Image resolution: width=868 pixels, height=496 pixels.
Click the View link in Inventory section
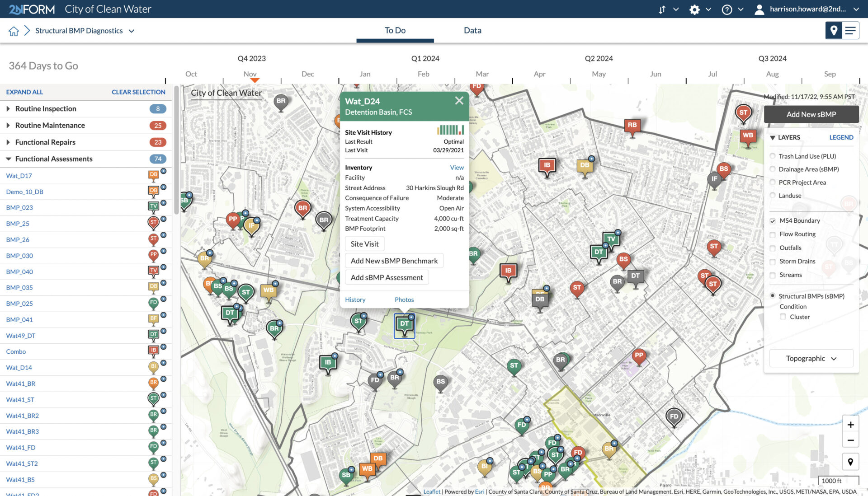[x=457, y=167]
